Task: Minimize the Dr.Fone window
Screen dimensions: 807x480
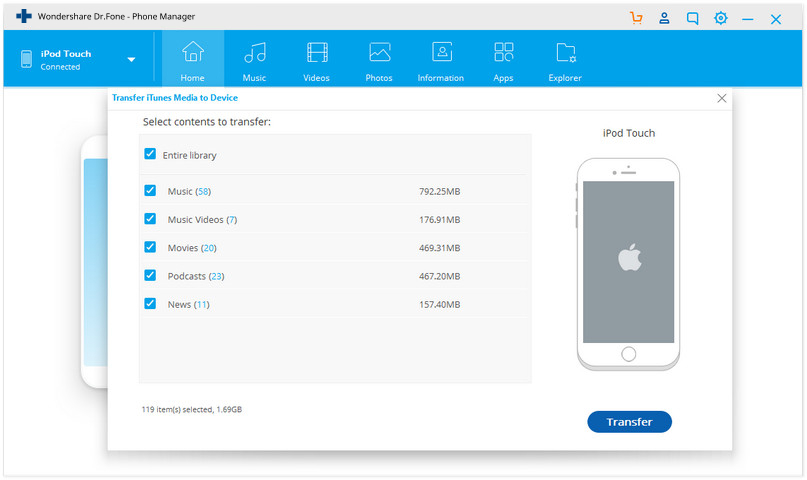Action: (748, 20)
